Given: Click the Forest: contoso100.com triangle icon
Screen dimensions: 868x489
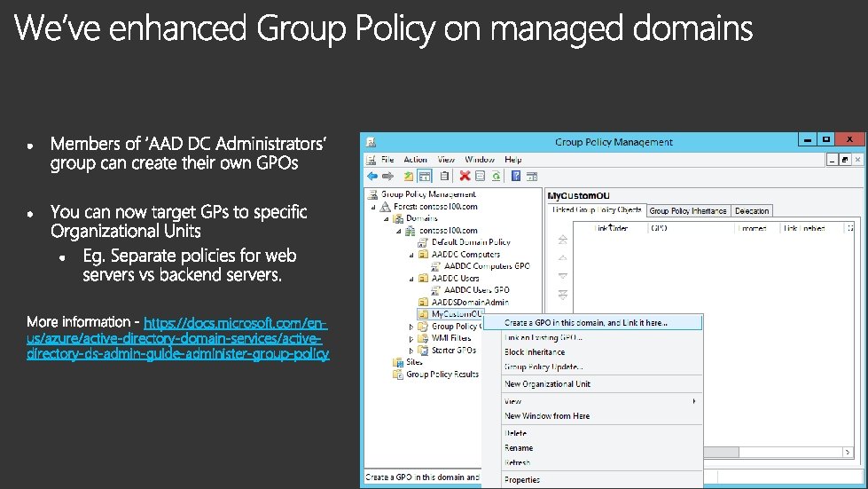Looking at the screenshot, I should pos(386,207).
